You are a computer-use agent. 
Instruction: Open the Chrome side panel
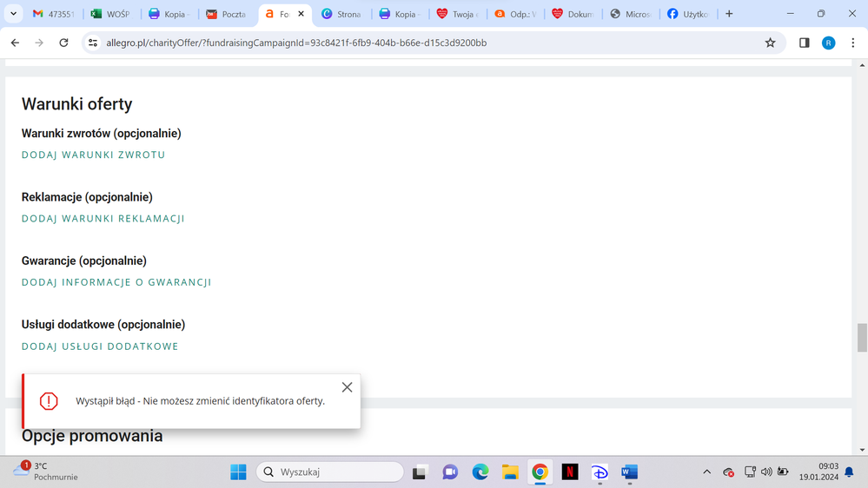coord(804,43)
